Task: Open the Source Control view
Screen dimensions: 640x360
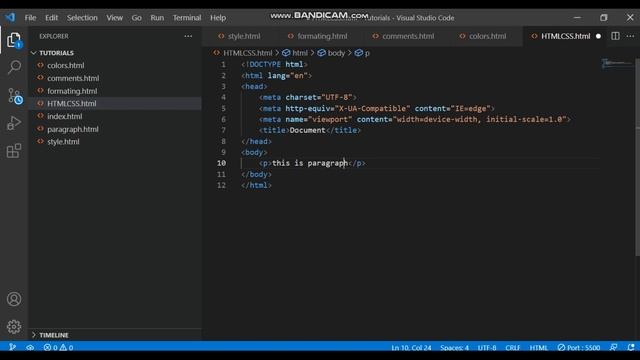Action: pos(14,96)
